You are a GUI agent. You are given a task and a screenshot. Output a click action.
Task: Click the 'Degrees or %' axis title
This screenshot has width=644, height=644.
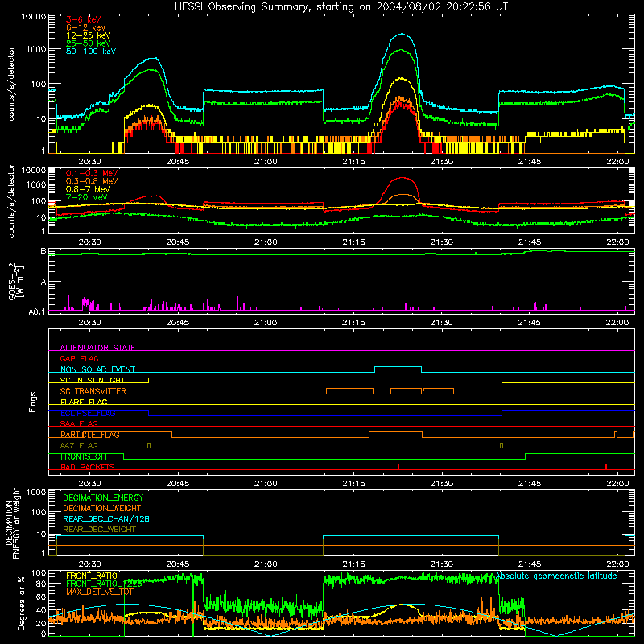[x=21, y=603]
